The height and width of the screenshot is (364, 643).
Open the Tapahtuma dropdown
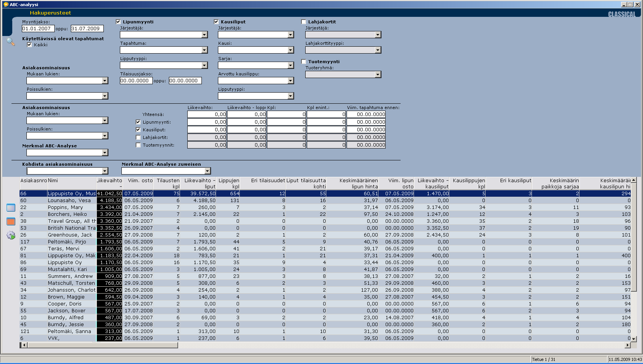[205, 50]
